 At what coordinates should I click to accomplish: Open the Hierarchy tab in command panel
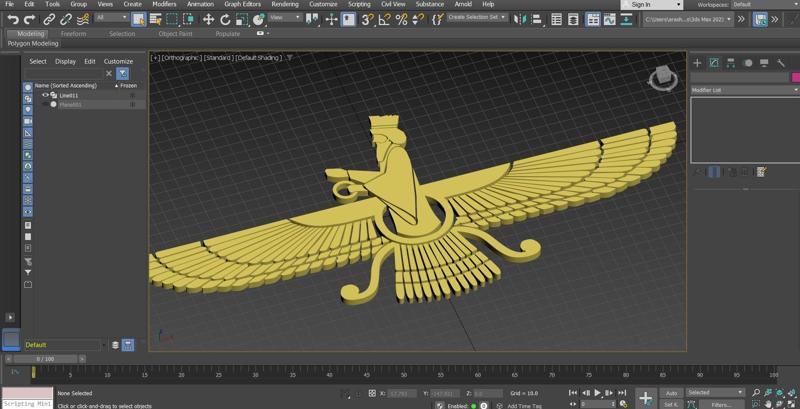pyautogui.click(x=731, y=63)
